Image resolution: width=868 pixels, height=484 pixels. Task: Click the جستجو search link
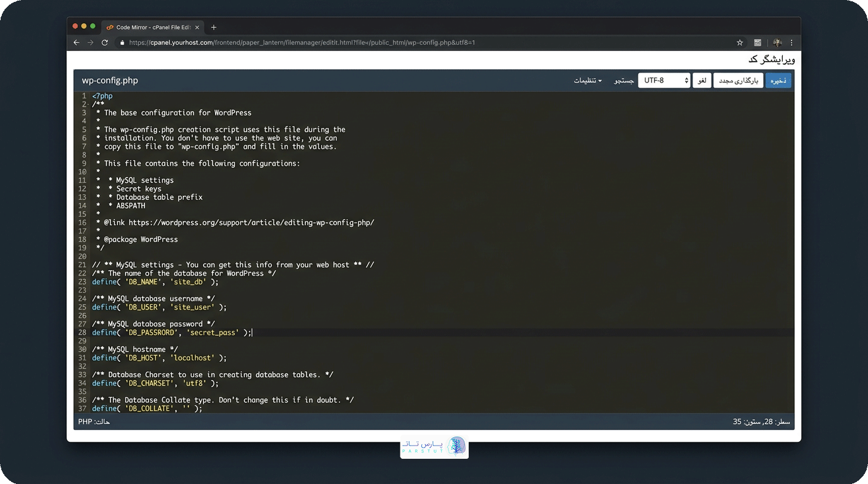(x=625, y=81)
